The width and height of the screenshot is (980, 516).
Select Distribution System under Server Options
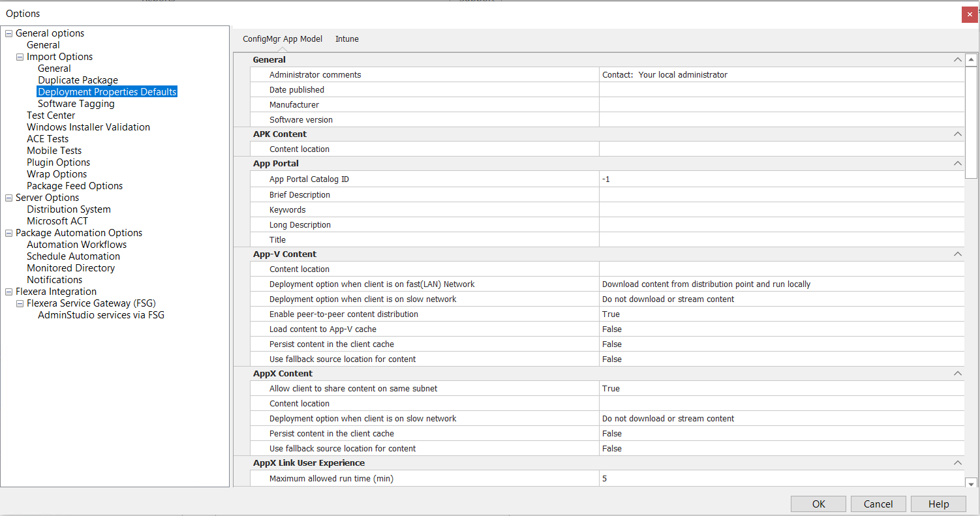point(69,209)
